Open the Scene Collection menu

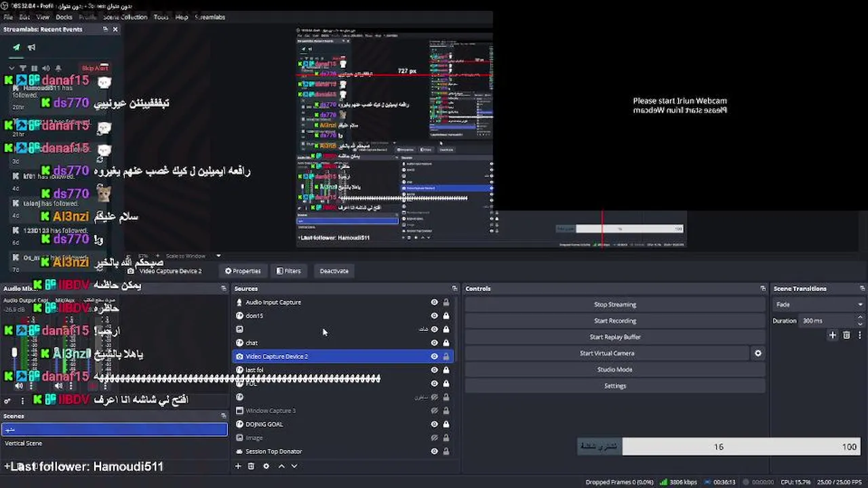[x=125, y=17]
